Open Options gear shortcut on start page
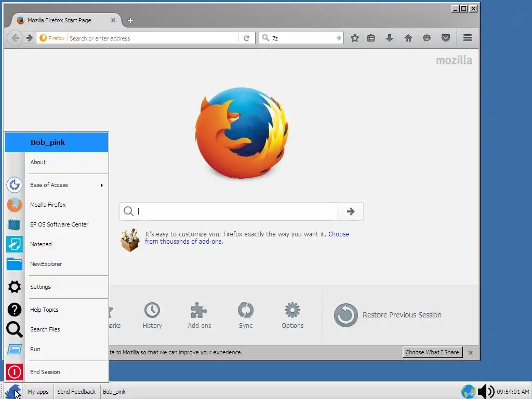Screen dimensions: 532x399 (292, 315)
